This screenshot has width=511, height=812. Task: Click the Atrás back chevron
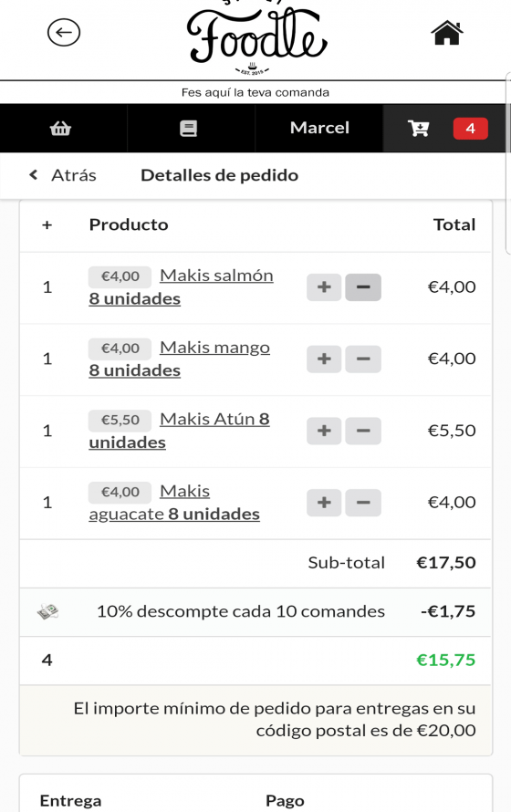(x=34, y=175)
